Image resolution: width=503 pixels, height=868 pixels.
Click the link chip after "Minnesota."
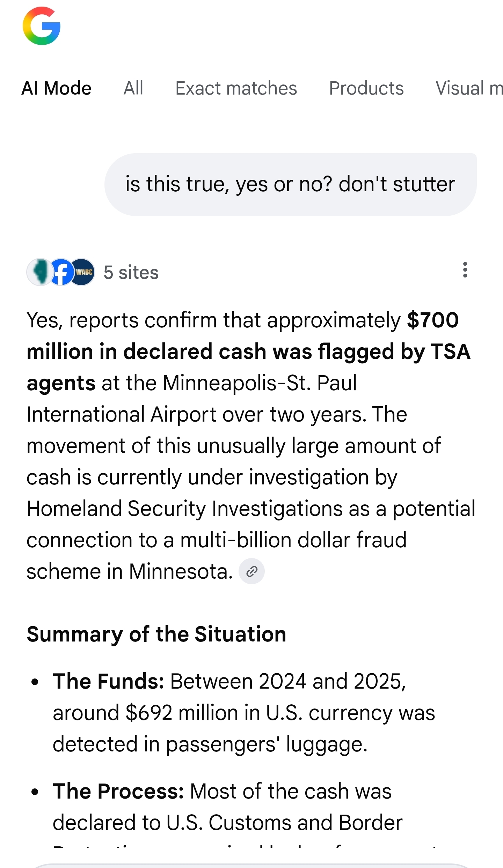(x=251, y=571)
